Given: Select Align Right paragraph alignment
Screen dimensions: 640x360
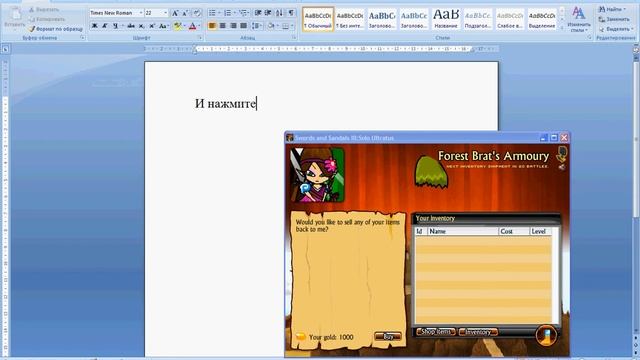Looking at the screenshot, I should pos(233,26).
